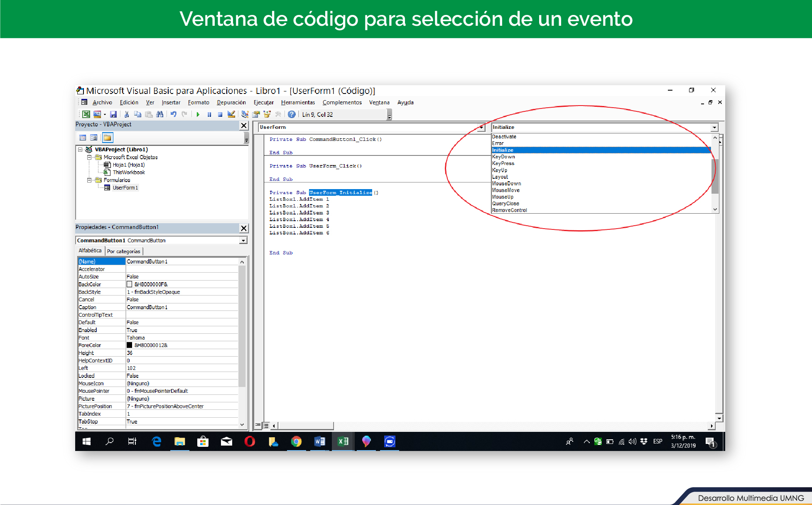This screenshot has height=505, width=812.
Task: Click the View Microsoft Excel icon
Action: point(86,114)
